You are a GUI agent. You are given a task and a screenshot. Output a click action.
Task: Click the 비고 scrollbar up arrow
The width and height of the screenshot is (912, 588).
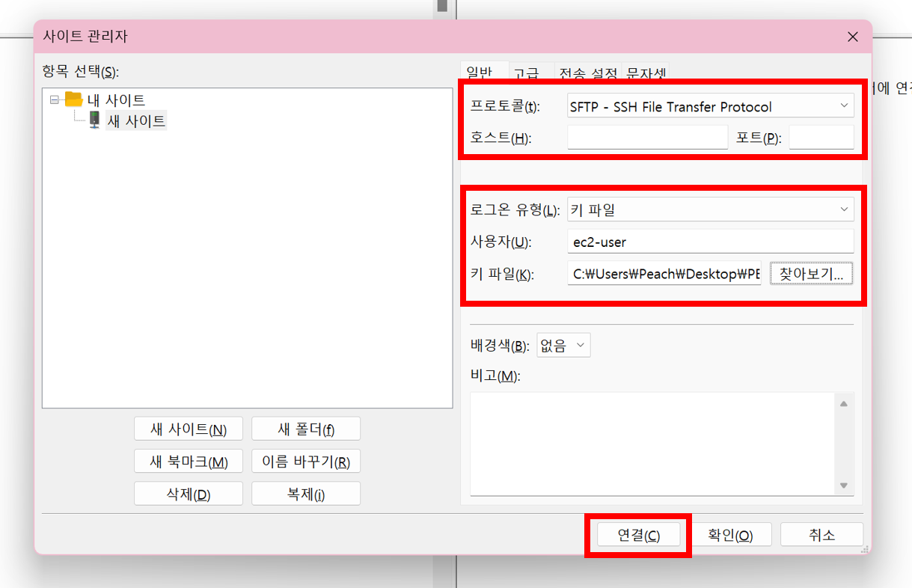tap(844, 404)
